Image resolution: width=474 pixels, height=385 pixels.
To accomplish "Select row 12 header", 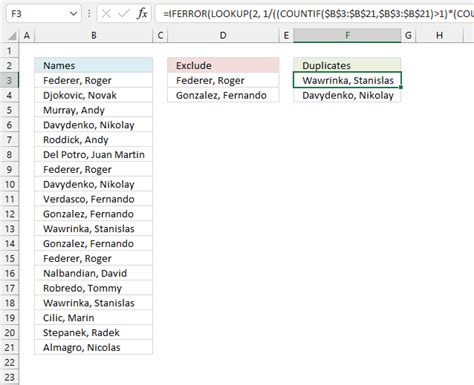I will coord(9,214).
